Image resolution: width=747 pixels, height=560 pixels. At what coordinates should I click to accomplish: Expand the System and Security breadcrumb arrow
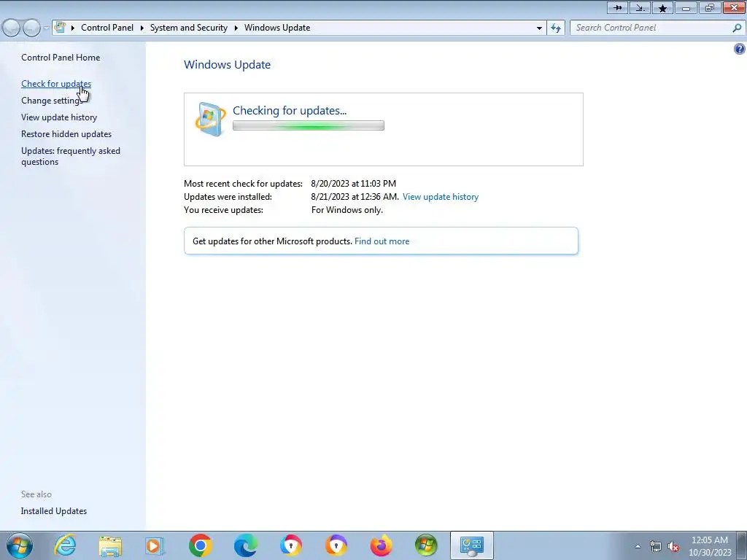point(236,28)
